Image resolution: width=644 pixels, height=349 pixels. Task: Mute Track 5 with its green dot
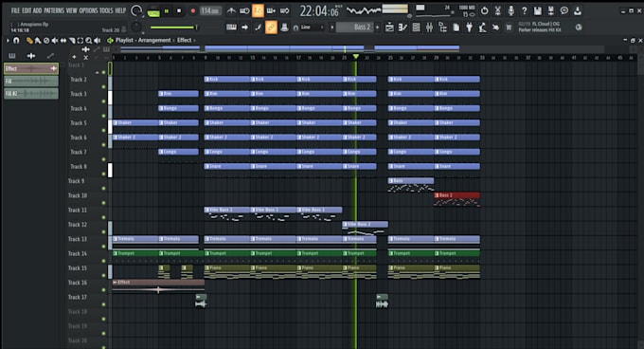[103, 130]
